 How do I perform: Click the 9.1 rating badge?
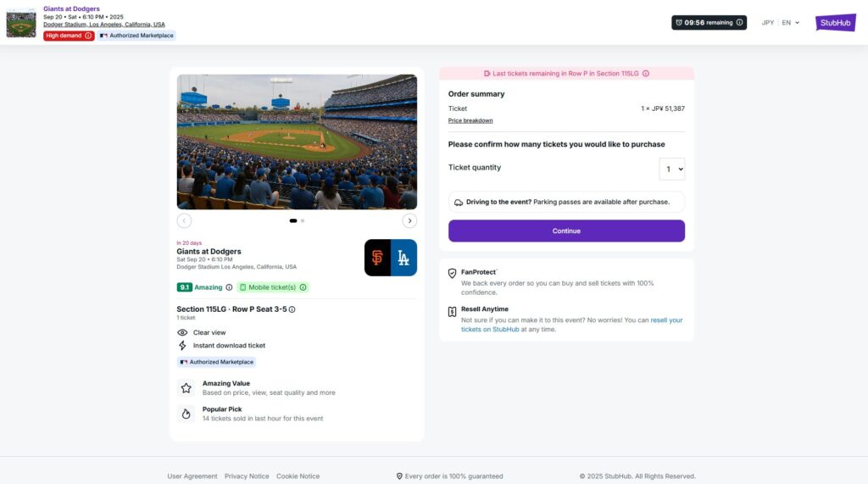[x=184, y=287]
